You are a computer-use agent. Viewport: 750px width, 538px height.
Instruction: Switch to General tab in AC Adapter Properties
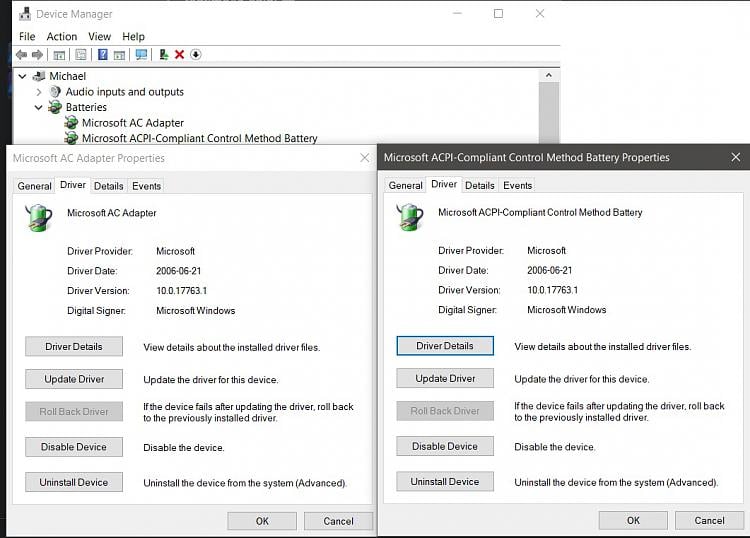point(34,186)
